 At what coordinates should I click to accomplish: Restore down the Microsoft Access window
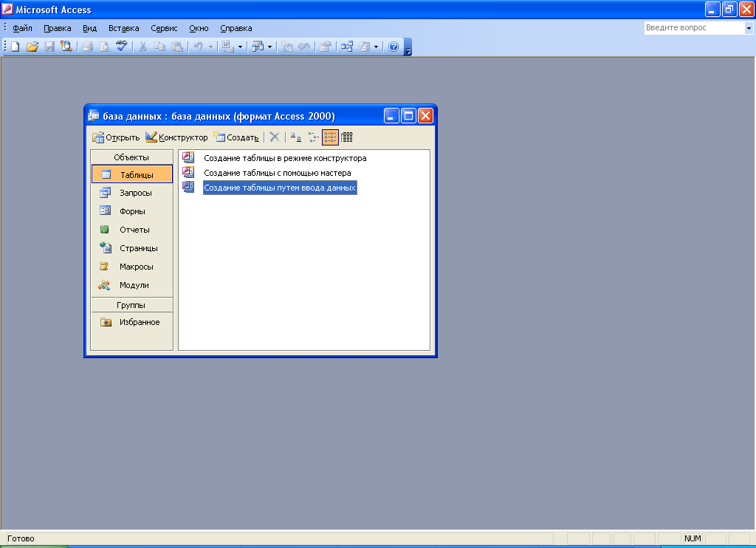[x=729, y=9]
